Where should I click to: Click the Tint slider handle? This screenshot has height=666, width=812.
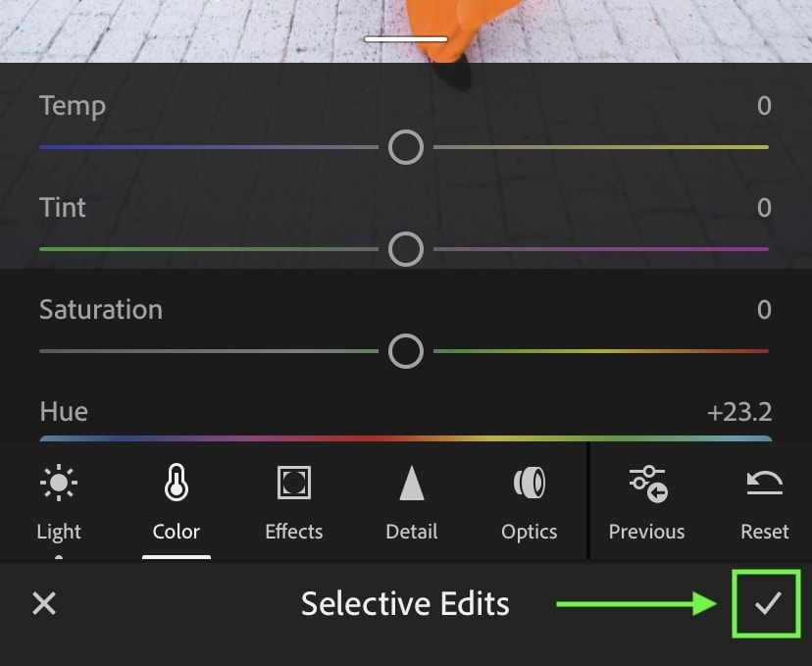[x=406, y=249]
